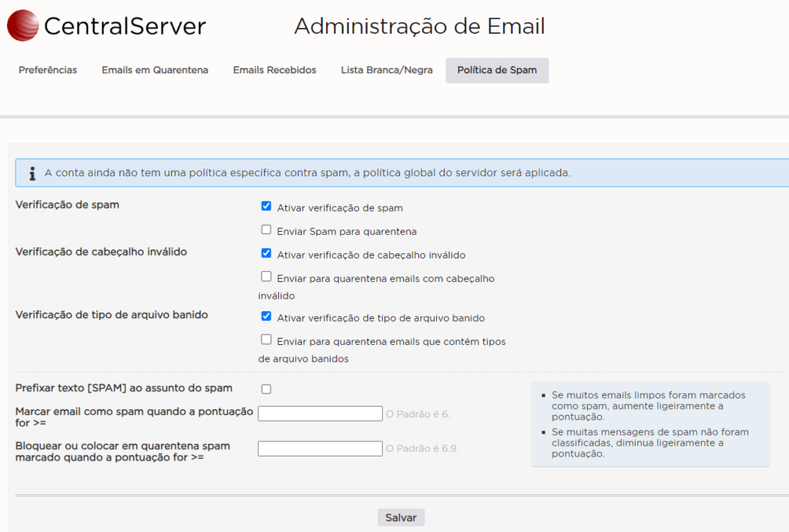Enable quarantine for banned file type emails
789x532 pixels.
point(267,339)
